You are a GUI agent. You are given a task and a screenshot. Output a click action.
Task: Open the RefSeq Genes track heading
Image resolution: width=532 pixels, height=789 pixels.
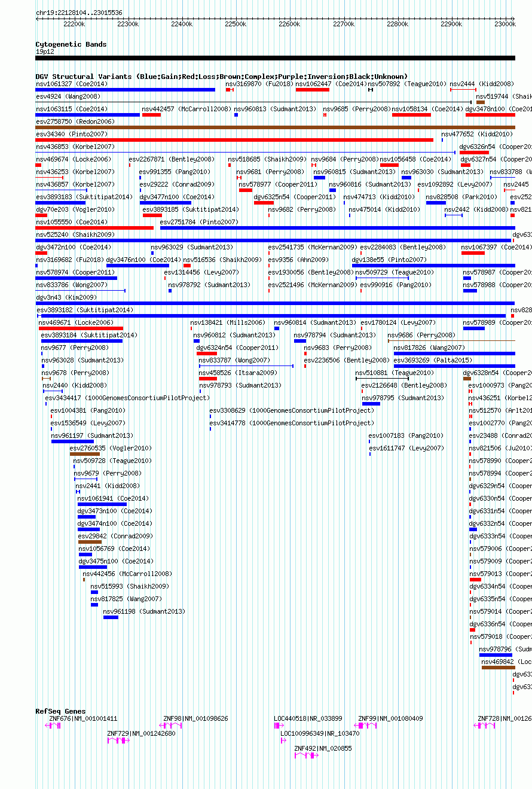click(60, 711)
